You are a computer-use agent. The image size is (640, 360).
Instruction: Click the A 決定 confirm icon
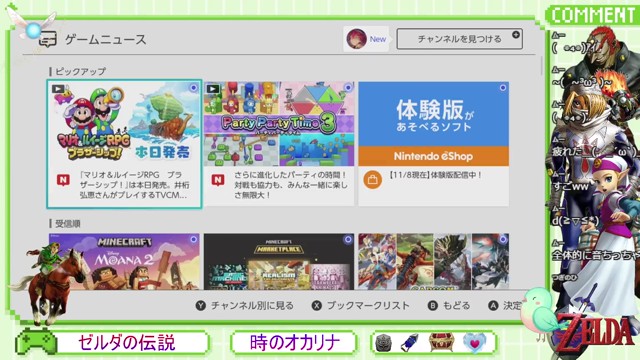(493, 305)
